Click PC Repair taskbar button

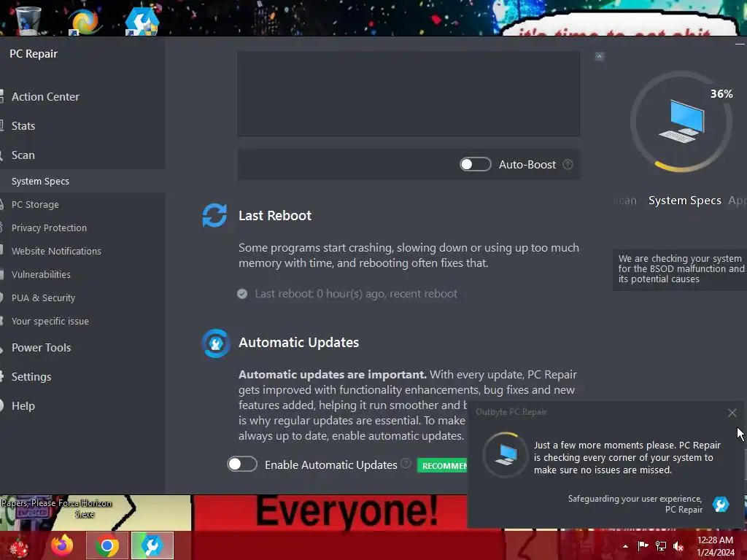pos(152,545)
